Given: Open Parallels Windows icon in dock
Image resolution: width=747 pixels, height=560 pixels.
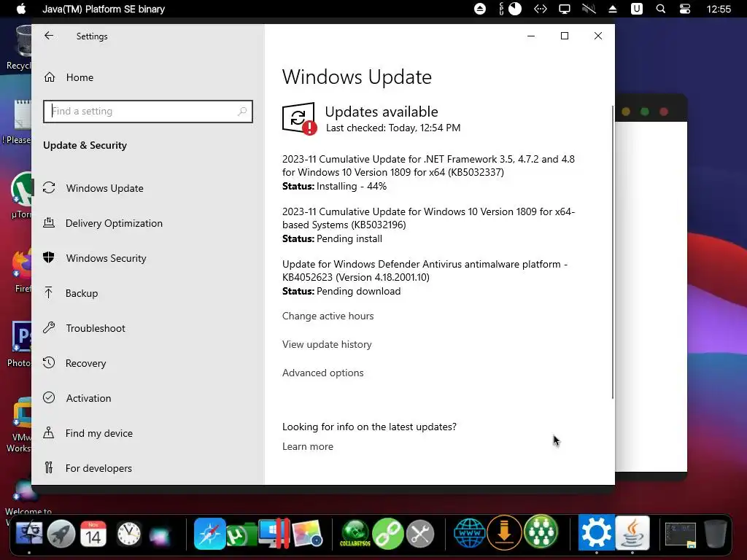Looking at the screenshot, I should point(274,534).
